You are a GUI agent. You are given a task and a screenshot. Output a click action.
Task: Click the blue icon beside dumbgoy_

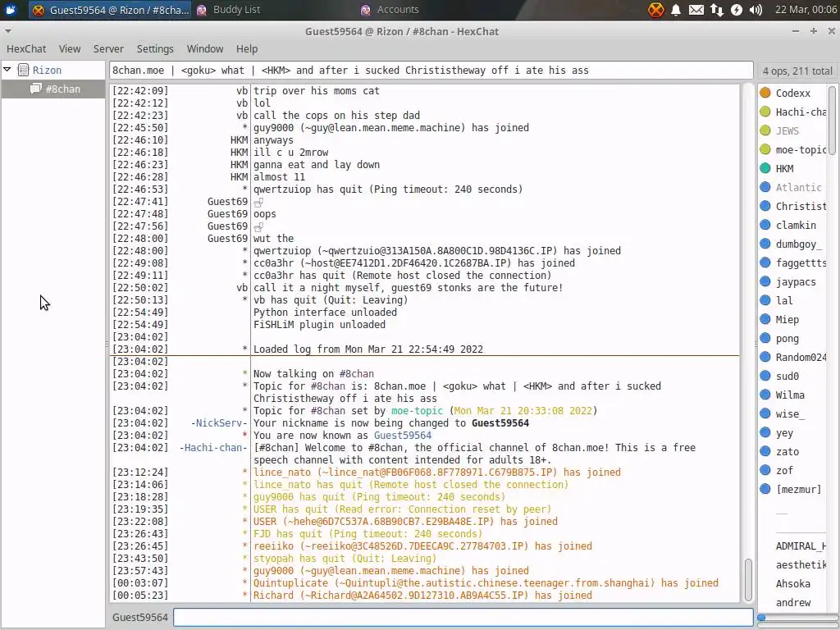click(765, 244)
